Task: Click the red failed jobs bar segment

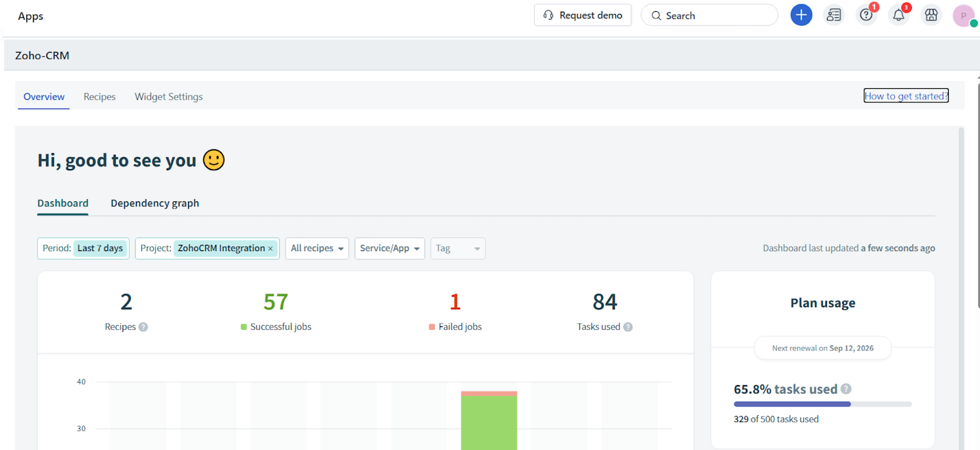Action: [489, 394]
